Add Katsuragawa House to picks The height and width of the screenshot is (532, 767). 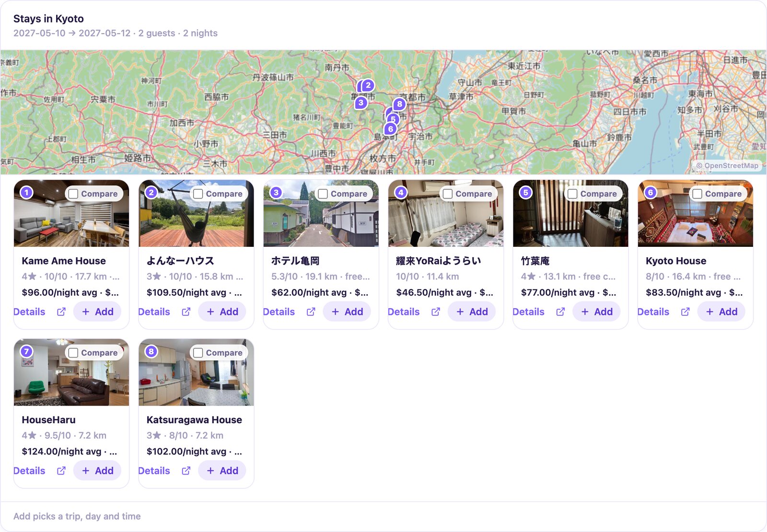(222, 471)
